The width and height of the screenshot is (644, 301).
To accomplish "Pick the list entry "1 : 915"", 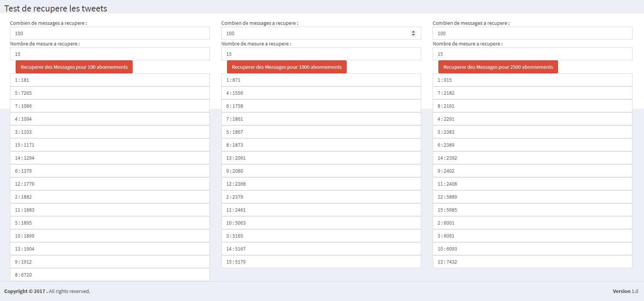I will tap(532, 80).
